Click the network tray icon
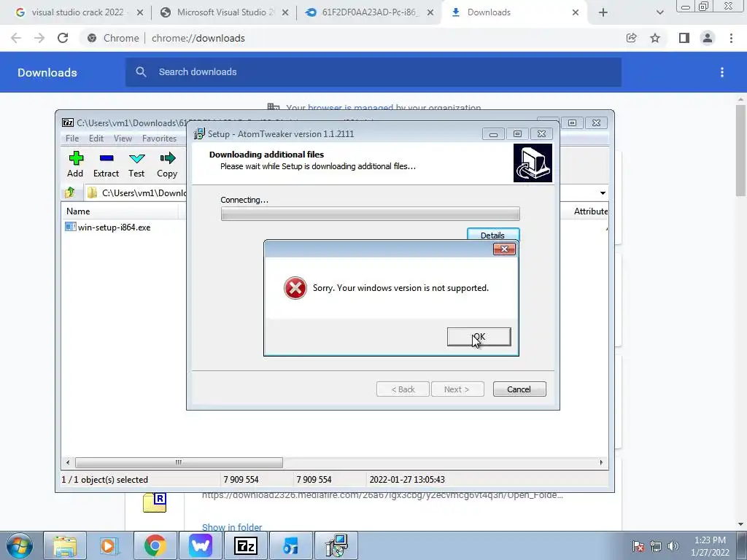This screenshot has width=747, height=560. [x=656, y=546]
